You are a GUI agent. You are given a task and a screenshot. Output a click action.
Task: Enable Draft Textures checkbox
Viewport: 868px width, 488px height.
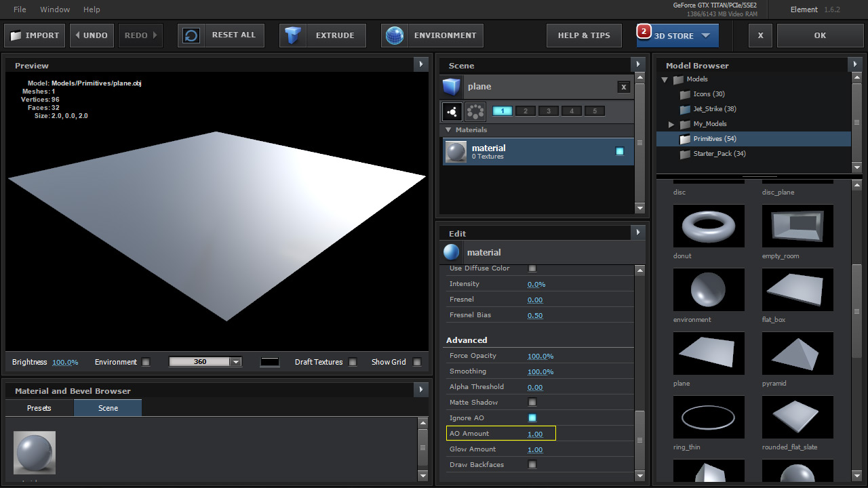(353, 362)
